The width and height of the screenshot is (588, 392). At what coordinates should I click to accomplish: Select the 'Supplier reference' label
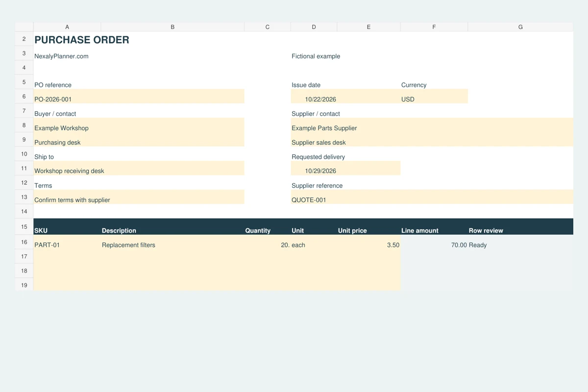tap(317, 186)
